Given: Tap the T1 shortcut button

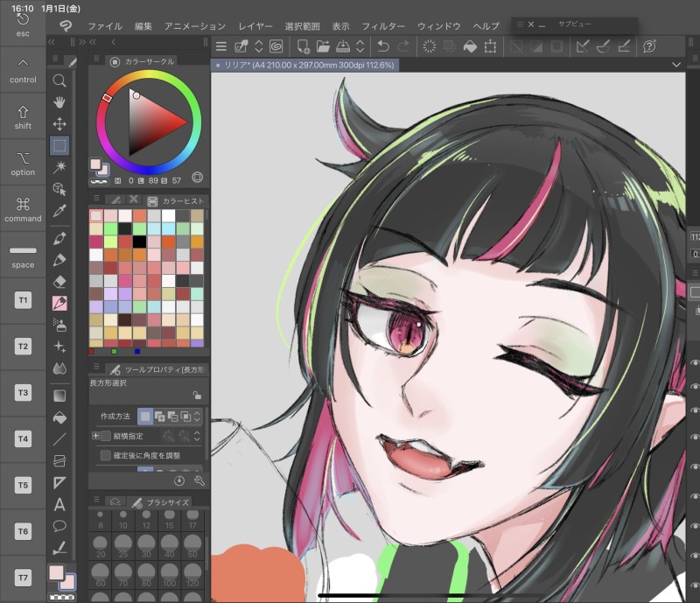Looking at the screenshot, I should click(23, 300).
